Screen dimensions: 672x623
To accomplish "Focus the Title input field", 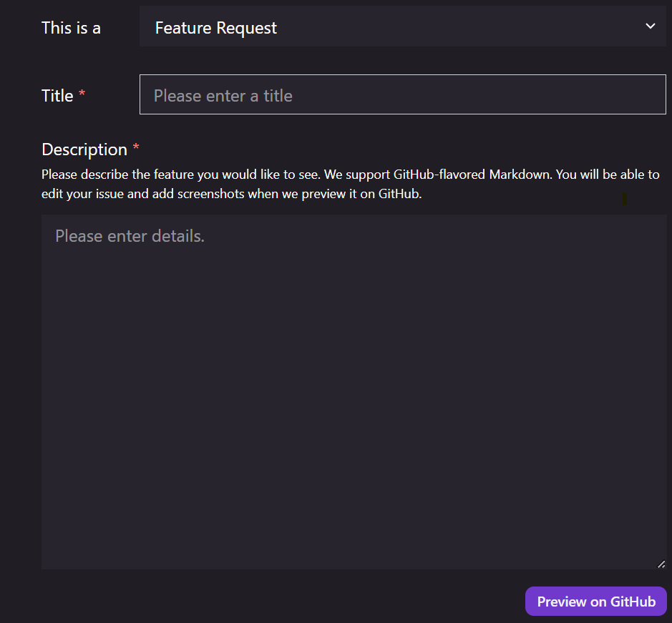I will 402,94.
